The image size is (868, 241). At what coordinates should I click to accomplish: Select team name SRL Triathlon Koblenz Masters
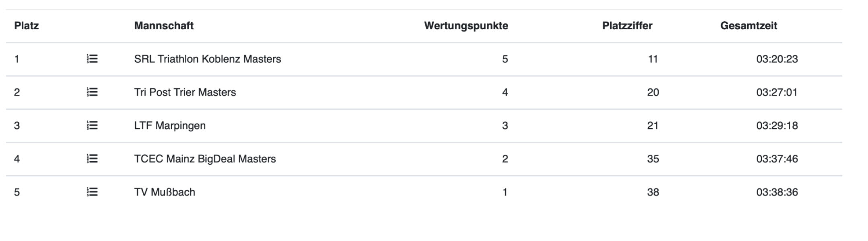[208, 59]
